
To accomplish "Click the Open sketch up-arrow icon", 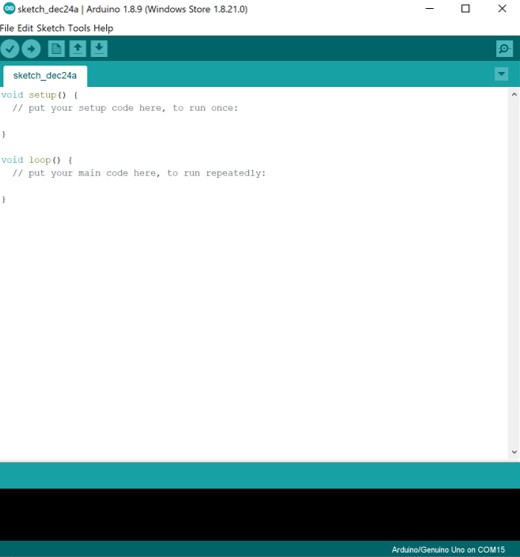I will pos(77,49).
